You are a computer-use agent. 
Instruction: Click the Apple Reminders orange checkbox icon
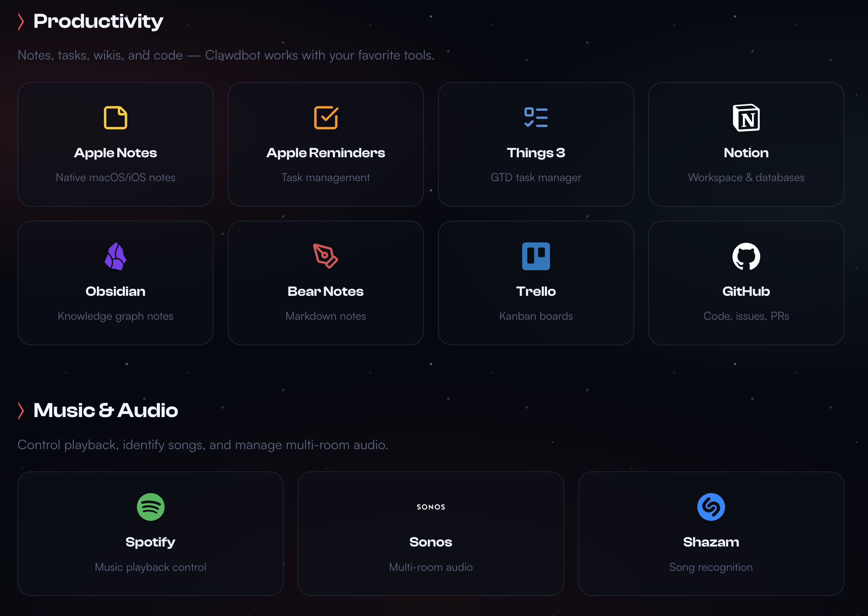[x=326, y=118]
